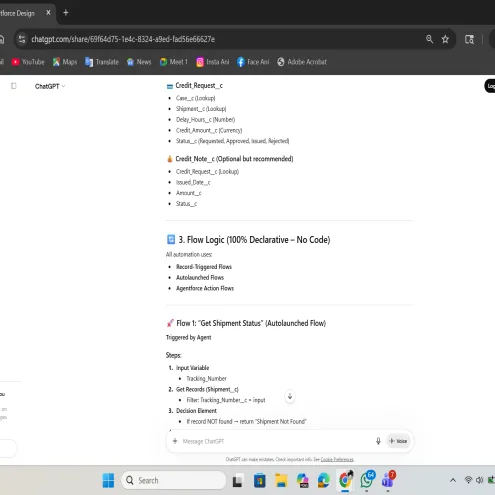Click the scroll-to-bottom arrow button
This screenshot has width=495, height=495.
(290, 396)
